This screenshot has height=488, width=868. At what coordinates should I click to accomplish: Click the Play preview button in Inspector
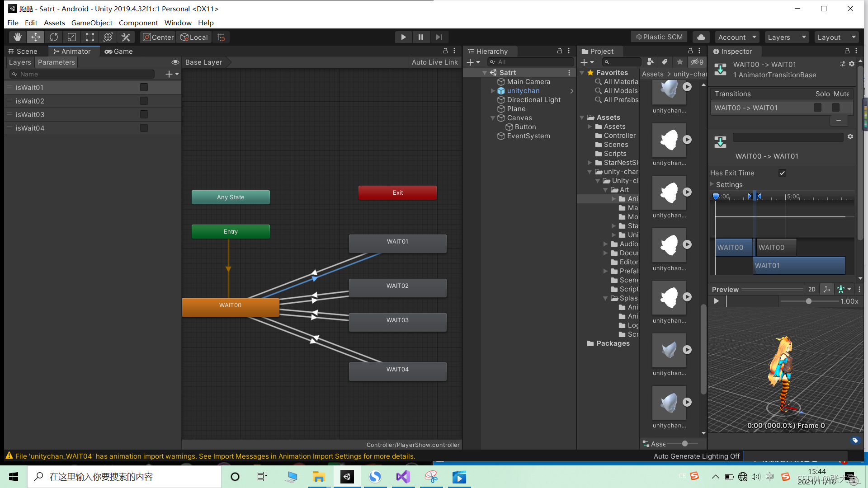coord(716,301)
